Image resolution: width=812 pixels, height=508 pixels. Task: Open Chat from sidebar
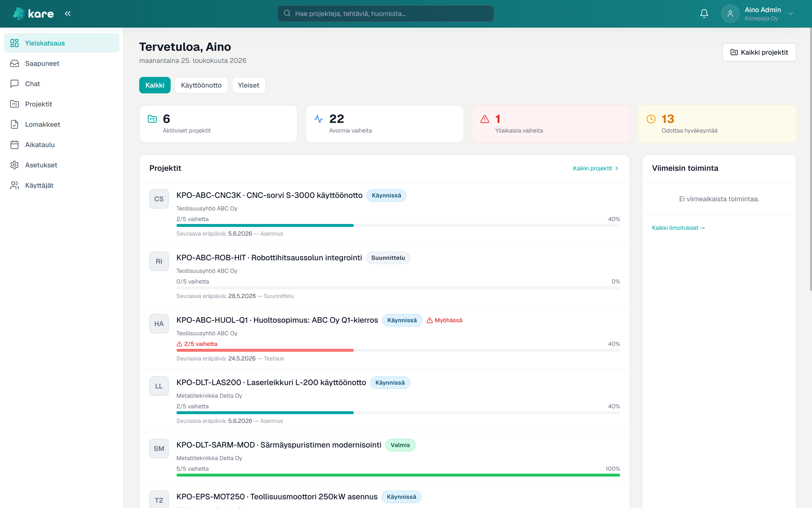click(x=62, y=84)
